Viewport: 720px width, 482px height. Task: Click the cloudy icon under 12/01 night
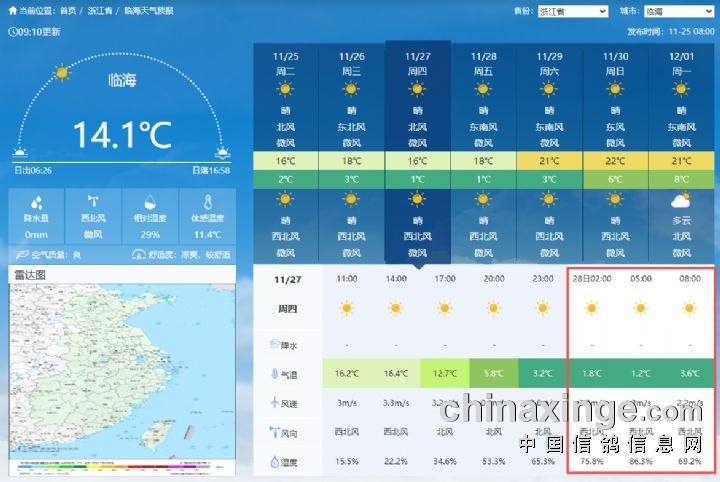[x=681, y=200]
